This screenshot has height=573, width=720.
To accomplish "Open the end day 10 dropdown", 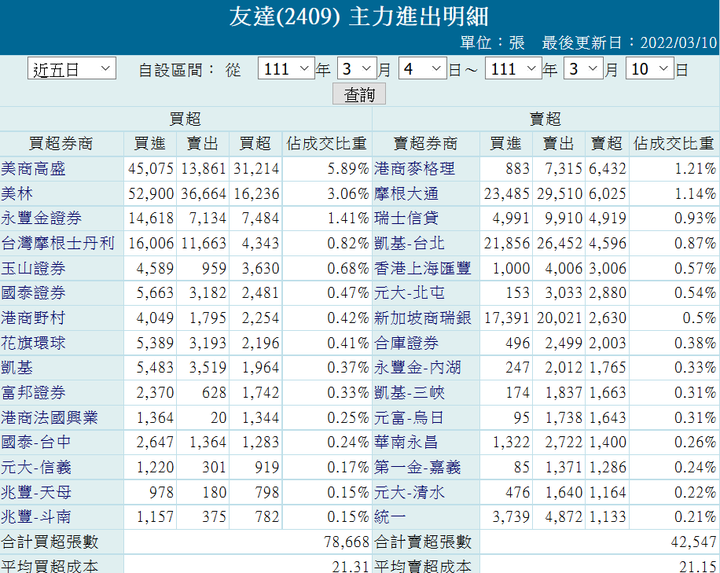I will pos(650,69).
